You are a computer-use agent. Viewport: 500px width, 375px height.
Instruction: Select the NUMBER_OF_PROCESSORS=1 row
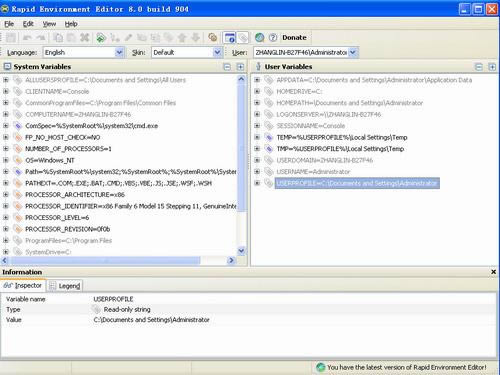(68, 149)
